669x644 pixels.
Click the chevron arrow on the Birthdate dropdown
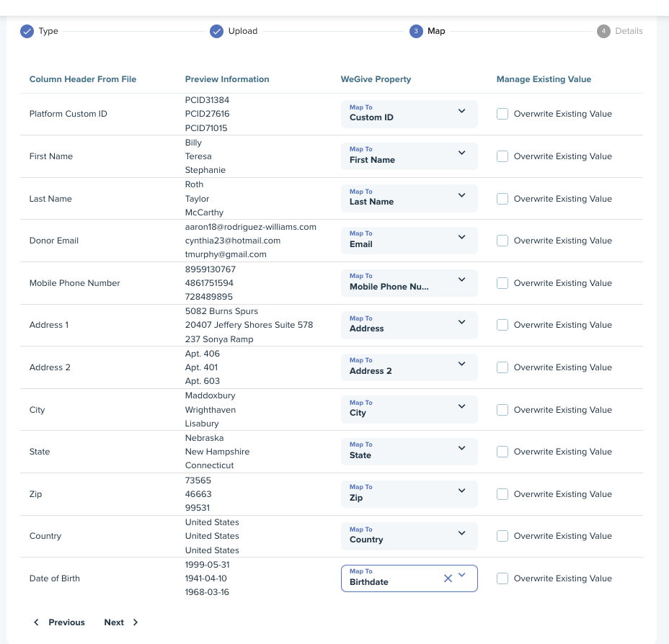[x=461, y=575]
